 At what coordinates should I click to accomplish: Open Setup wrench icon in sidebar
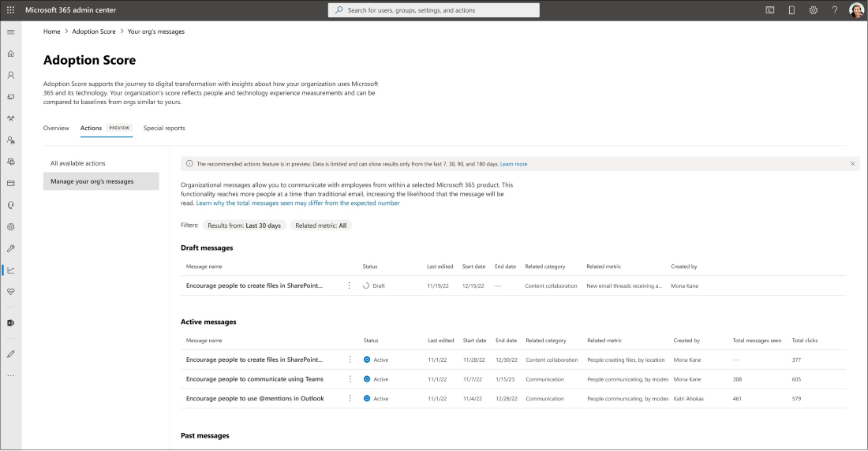coord(10,248)
